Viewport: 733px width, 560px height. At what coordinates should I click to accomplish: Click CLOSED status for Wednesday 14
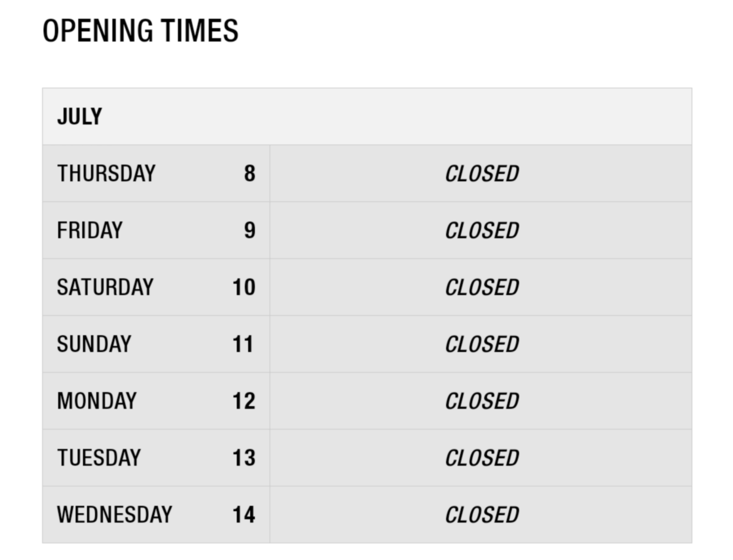click(482, 515)
